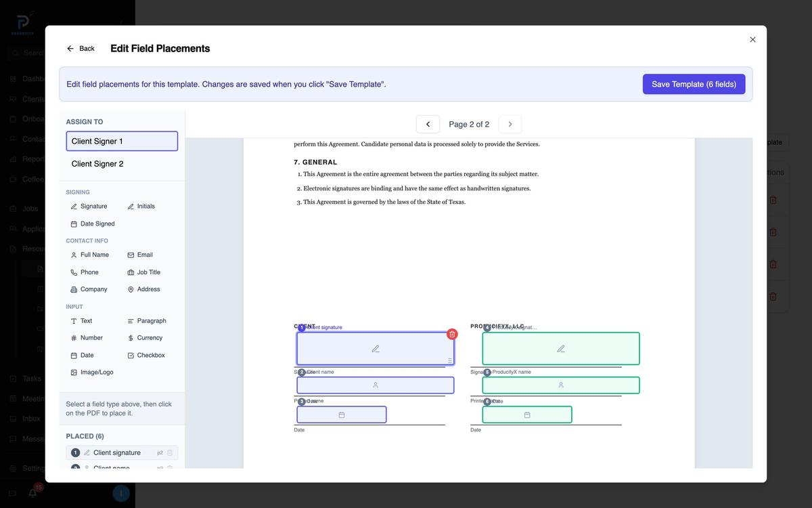Select the Address field type
812x508 pixels.
(x=144, y=289)
